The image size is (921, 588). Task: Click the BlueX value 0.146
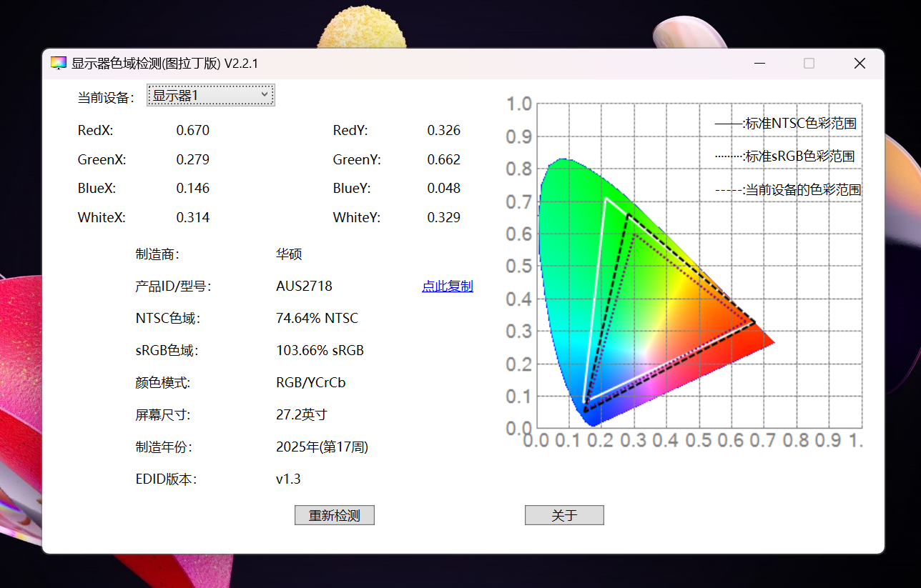[x=193, y=189]
